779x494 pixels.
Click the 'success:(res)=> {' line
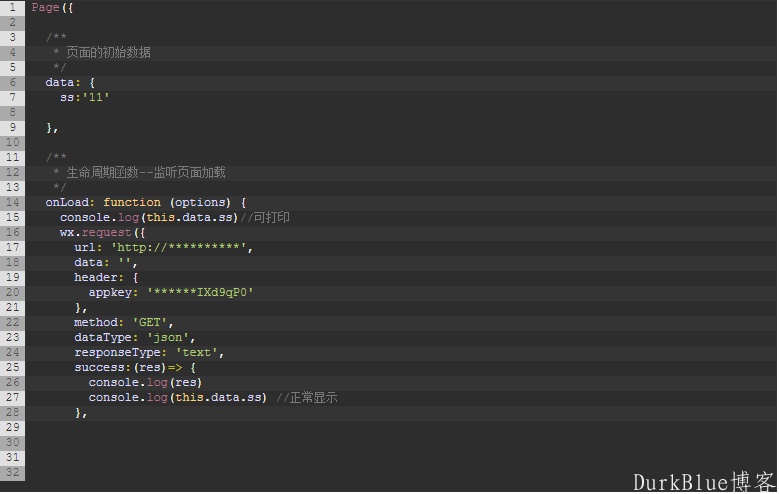pyautogui.click(x=135, y=367)
